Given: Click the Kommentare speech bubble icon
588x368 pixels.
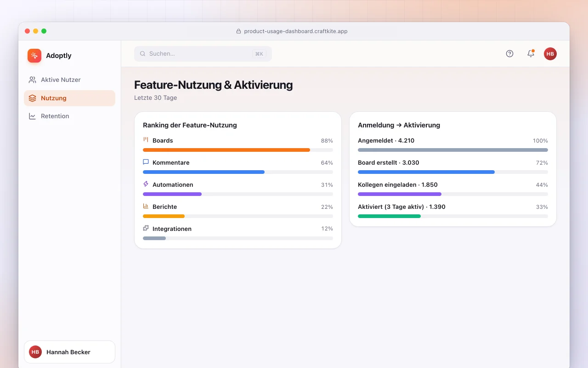Looking at the screenshot, I should pos(146,162).
